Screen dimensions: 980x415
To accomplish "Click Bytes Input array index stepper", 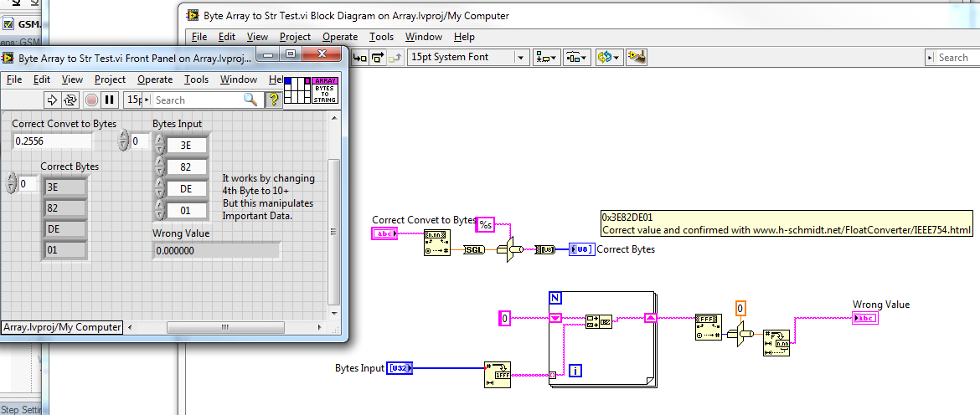I will pyautogui.click(x=124, y=141).
